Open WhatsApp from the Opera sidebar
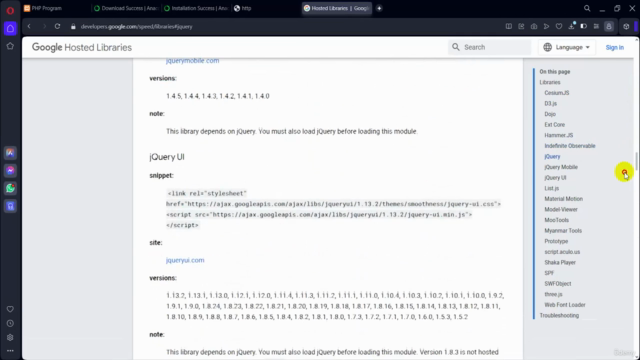The image size is (640, 360). coord(10,188)
